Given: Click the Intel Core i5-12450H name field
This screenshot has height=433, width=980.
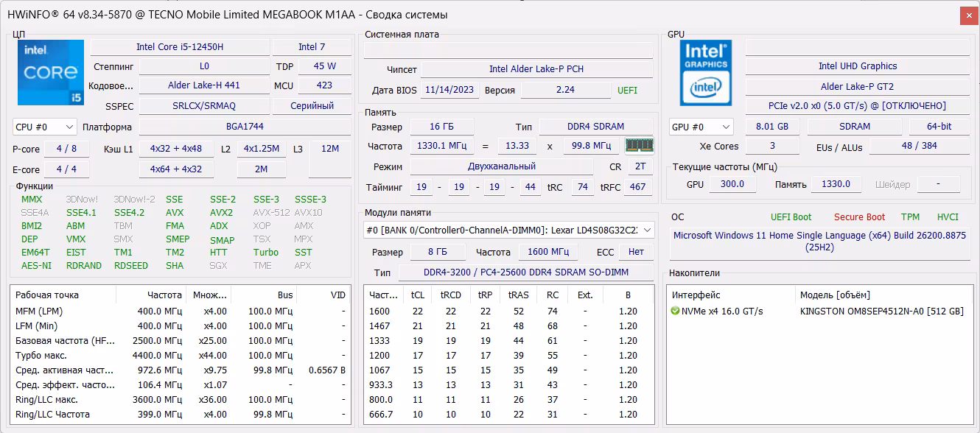Looking at the screenshot, I should pyautogui.click(x=180, y=47).
